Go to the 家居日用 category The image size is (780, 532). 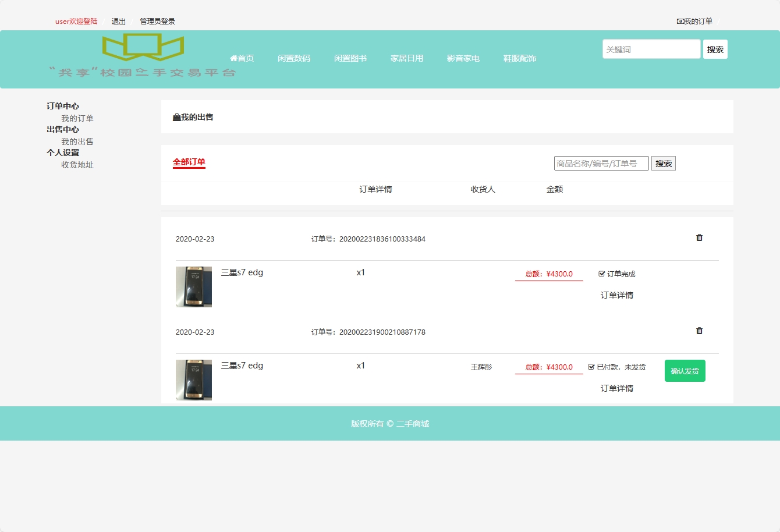coord(407,58)
